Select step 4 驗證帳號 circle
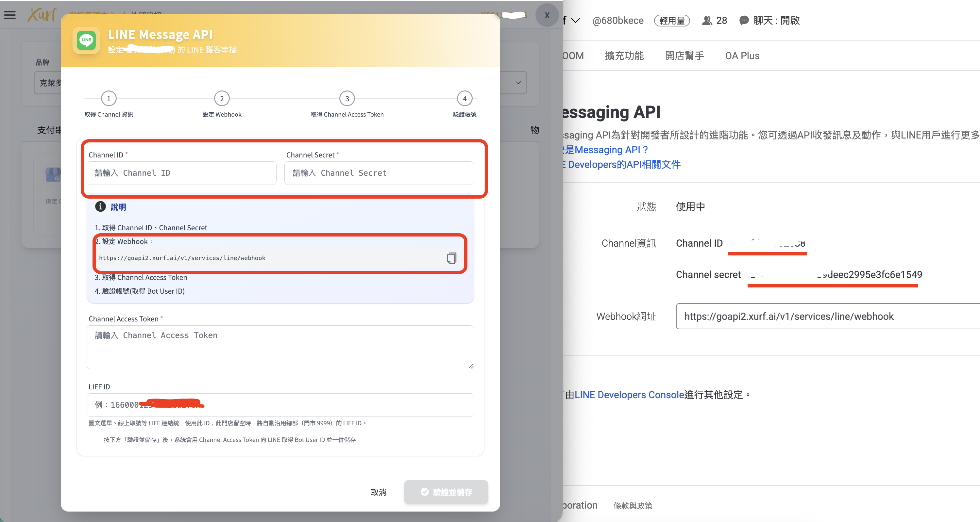The height and width of the screenshot is (522, 980). [x=465, y=99]
